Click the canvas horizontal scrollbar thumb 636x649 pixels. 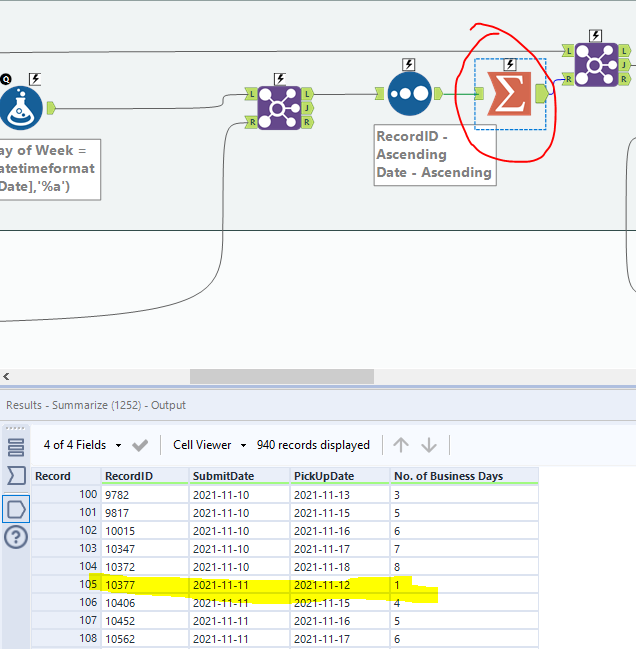pyautogui.click(x=281, y=377)
